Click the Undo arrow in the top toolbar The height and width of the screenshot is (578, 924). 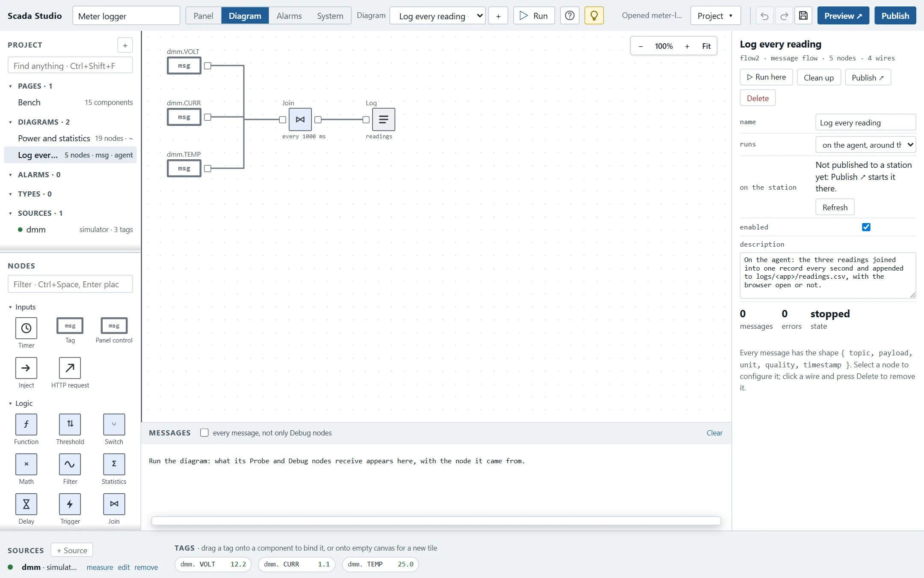(x=764, y=16)
